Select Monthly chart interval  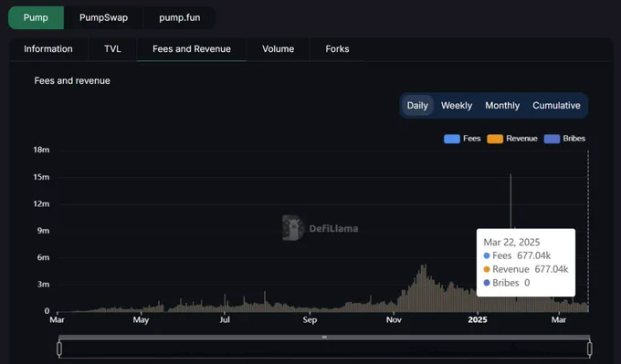502,106
